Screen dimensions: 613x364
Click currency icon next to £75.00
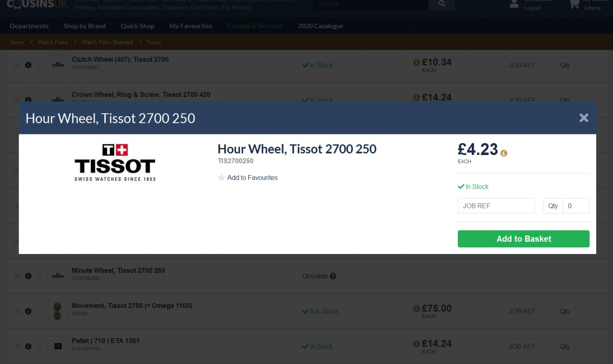click(416, 309)
